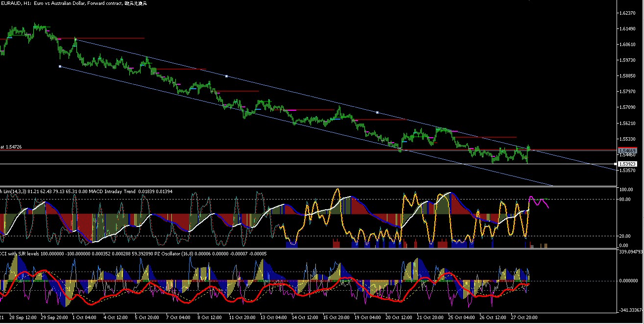The image size is (644, 324).
Task: Click the 29 Sep 20:00 time label
Action: pyautogui.click(x=54, y=318)
